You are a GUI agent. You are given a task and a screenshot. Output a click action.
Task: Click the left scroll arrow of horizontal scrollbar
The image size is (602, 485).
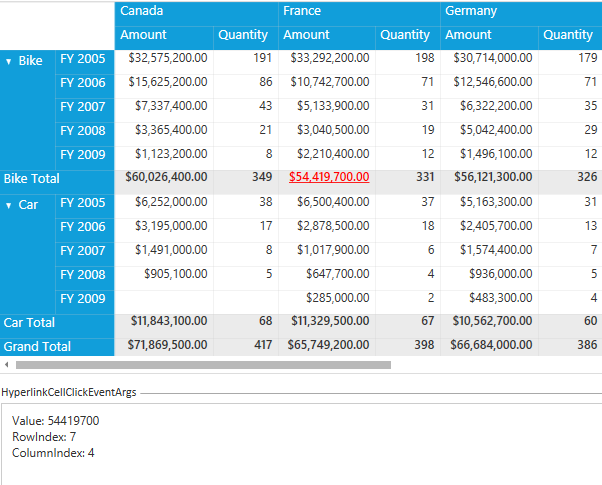tap(7, 365)
